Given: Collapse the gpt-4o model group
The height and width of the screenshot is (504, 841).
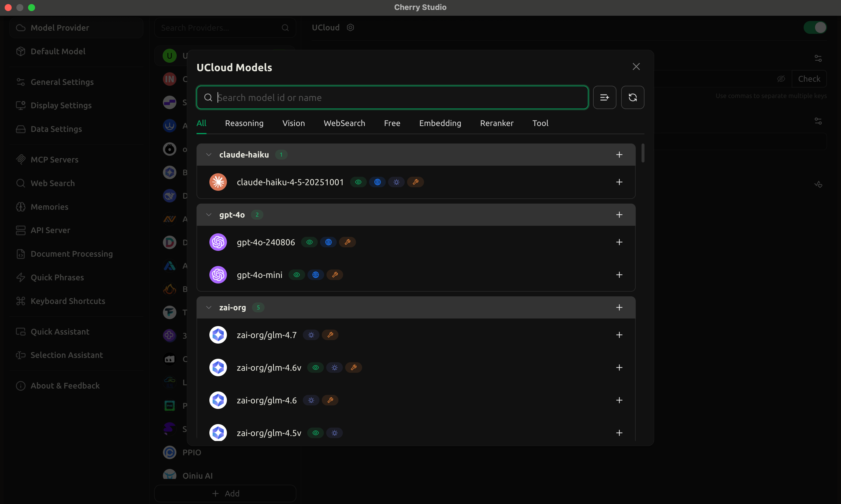Looking at the screenshot, I should [x=209, y=215].
